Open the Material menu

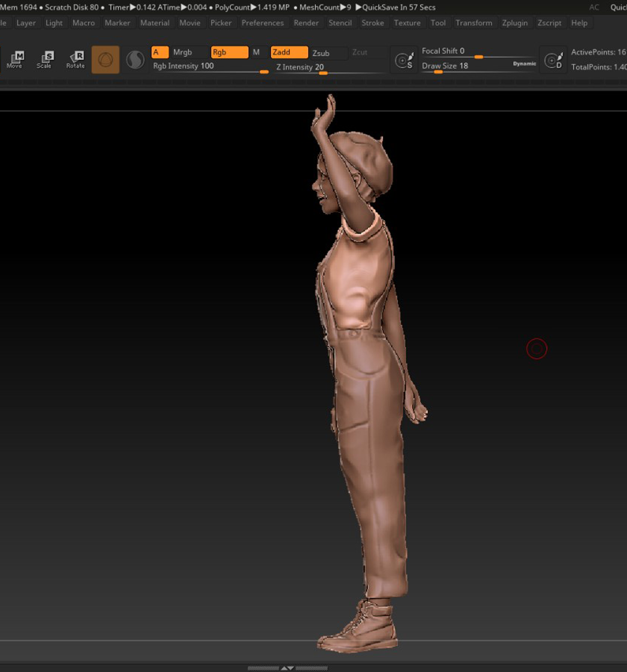pos(155,23)
